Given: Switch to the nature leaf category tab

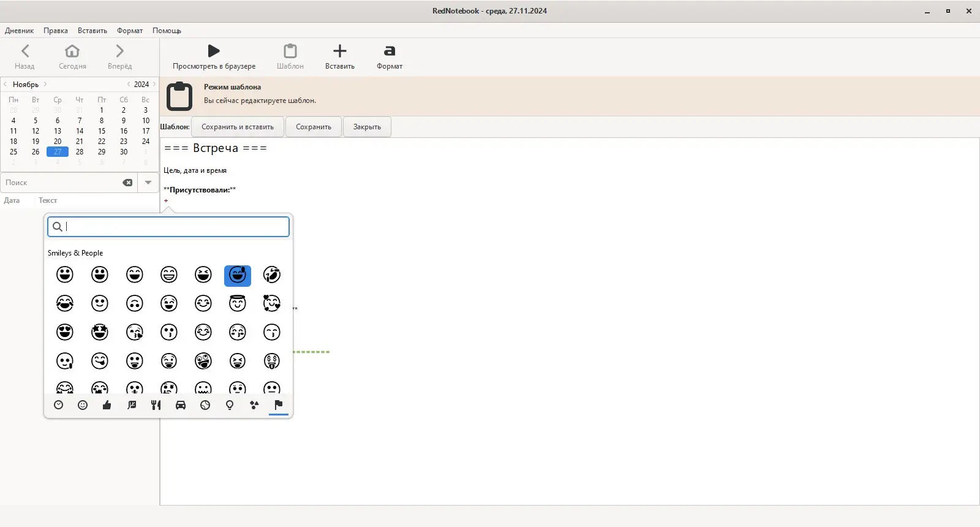Looking at the screenshot, I should pyautogui.click(x=132, y=405).
